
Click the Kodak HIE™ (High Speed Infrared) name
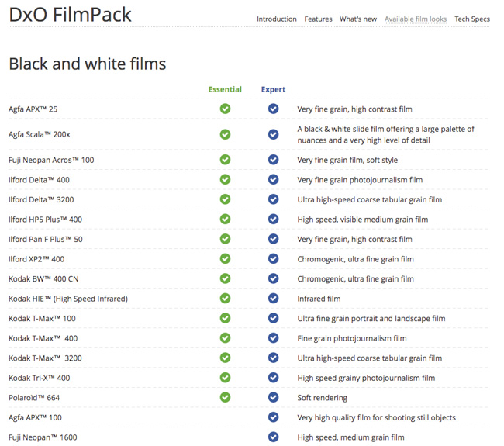point(68,299)
